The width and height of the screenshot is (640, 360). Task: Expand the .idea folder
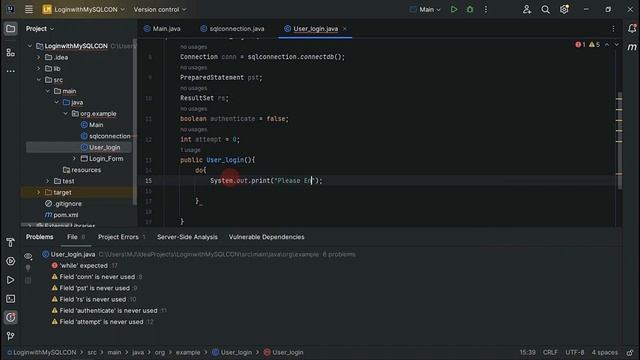click(39, 57)
